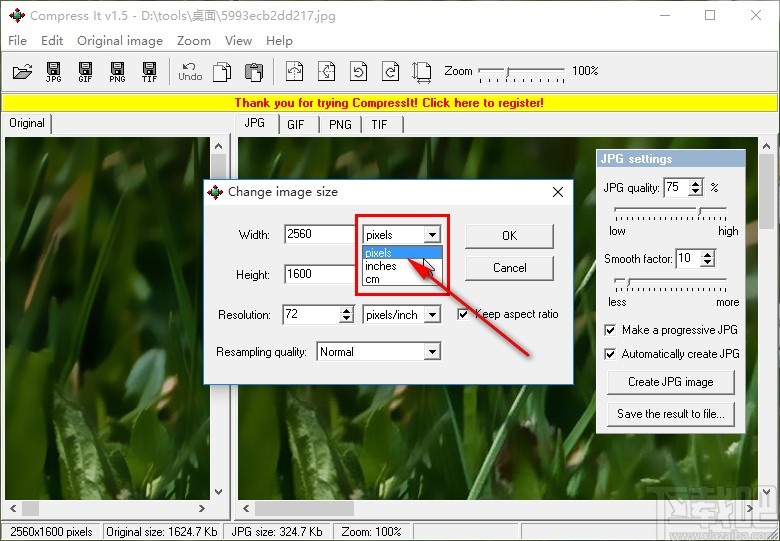Save as TIF toolbar icon
The height and width of the screenshot is (541, 780).
[x=149, y=72]
